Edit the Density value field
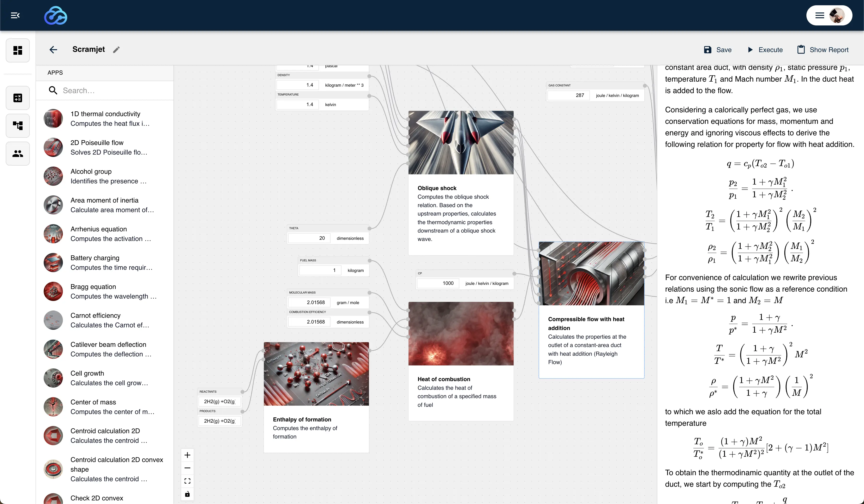This screenshot has width=864, height=504. (298, 85)
